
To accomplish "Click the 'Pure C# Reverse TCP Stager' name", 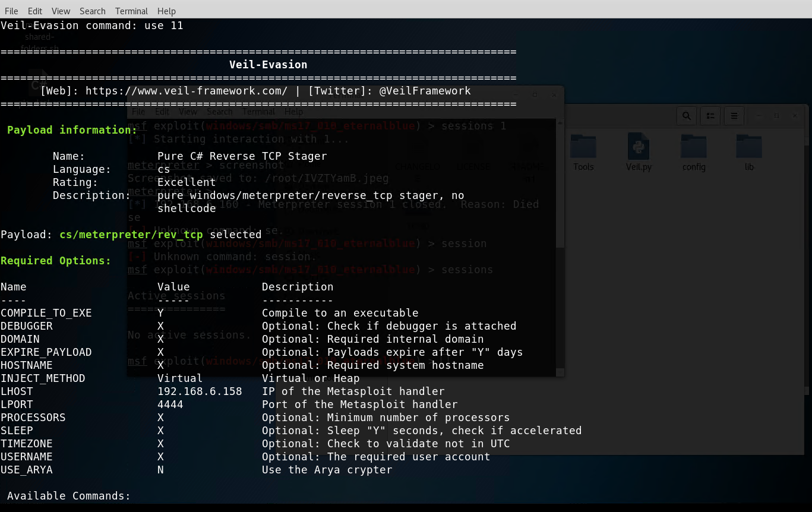I will pyautogui.click(x=242, y=156).
